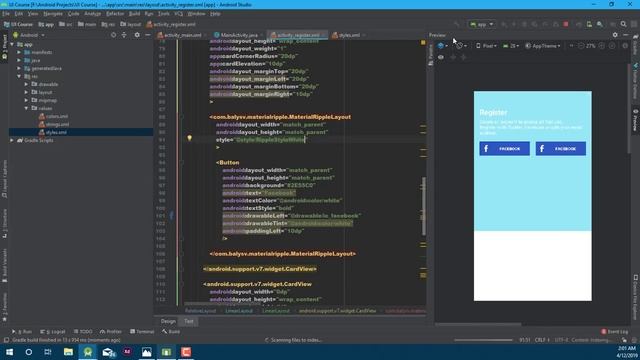
Task: Open the Android project view dropdown
Action: coord(29,35)
